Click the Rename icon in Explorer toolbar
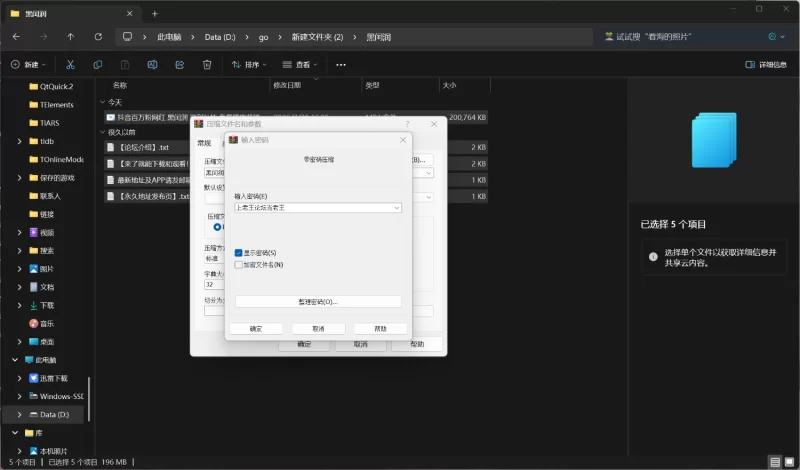The width and height of the screenshot is (800, 470). coord(152,65)
